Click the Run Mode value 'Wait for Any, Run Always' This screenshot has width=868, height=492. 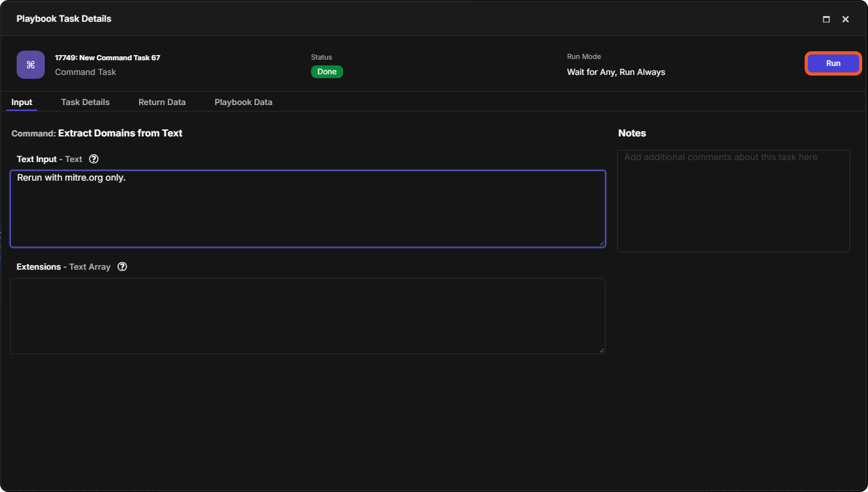[616, 72]
